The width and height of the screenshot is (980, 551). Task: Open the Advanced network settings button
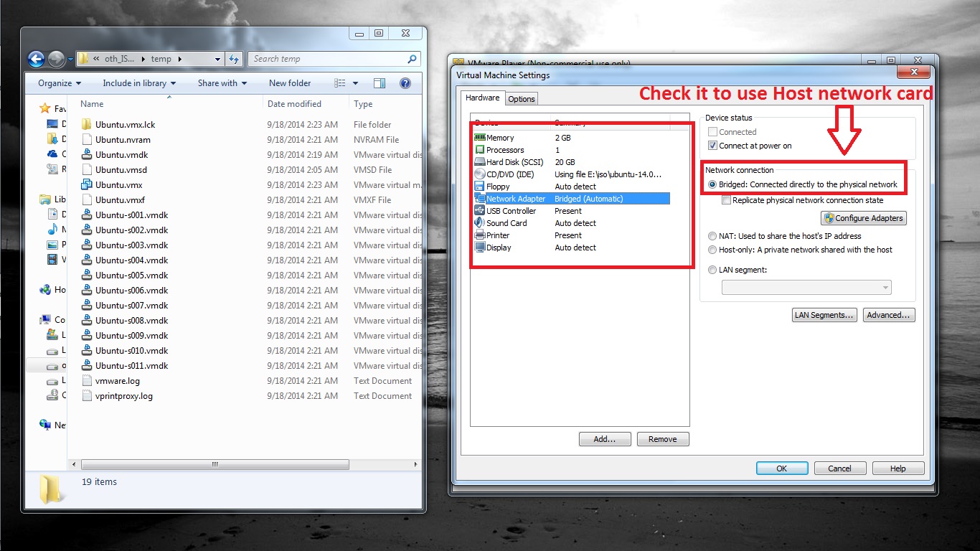tap(889, 315)
